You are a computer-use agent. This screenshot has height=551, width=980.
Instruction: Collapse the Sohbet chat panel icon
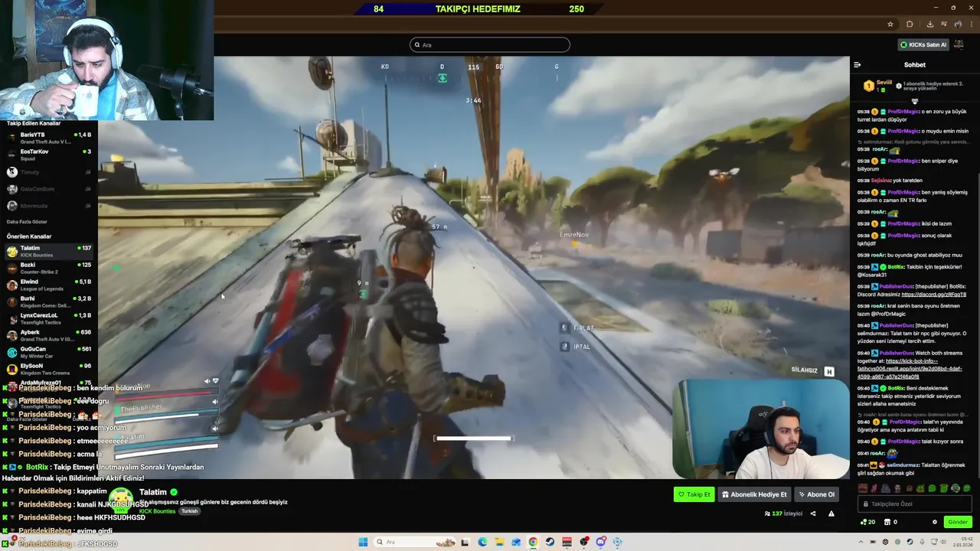(857, 65)
